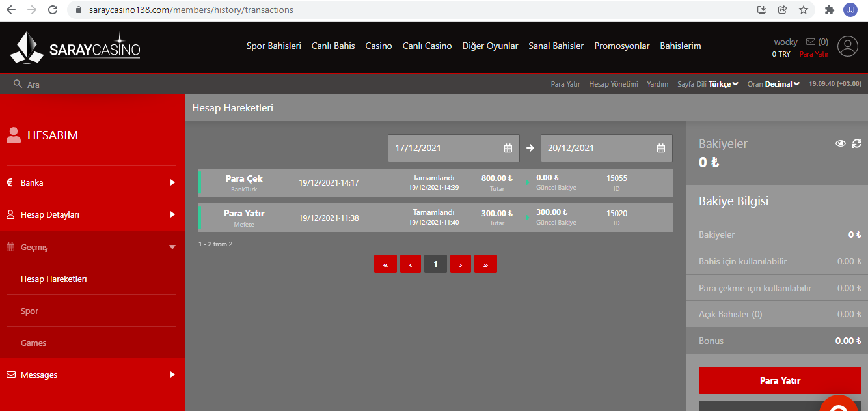This screenshot has height=411, width=868.
Task: Select Spor under Geçmiş
Action: [29, 311]
